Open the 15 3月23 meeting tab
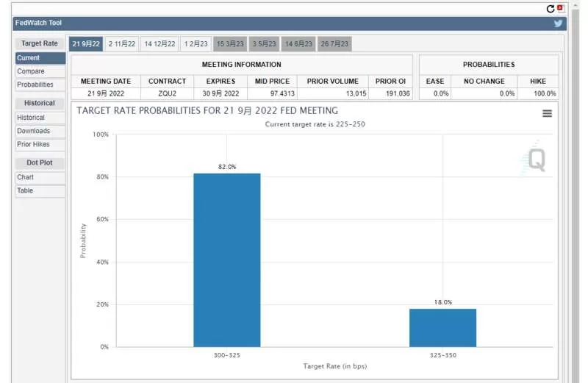The height and width of the screenshot is (383, 588). pos(230,44)
